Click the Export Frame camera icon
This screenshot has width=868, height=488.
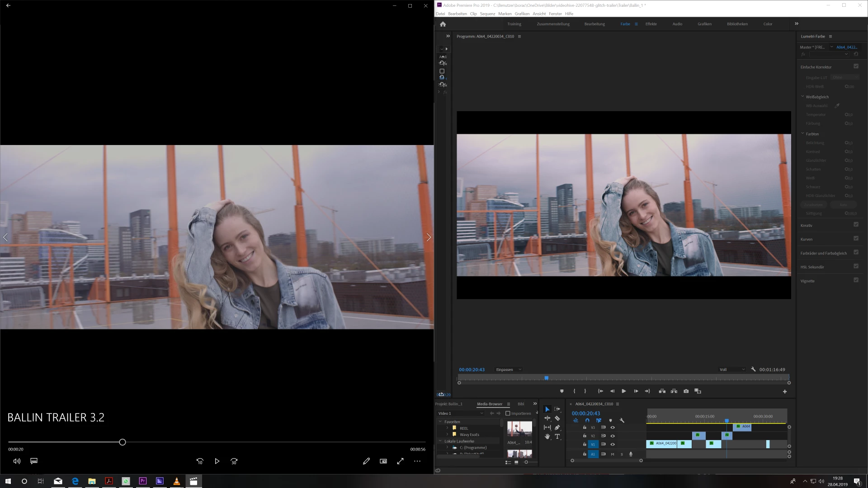click(686, 391)
